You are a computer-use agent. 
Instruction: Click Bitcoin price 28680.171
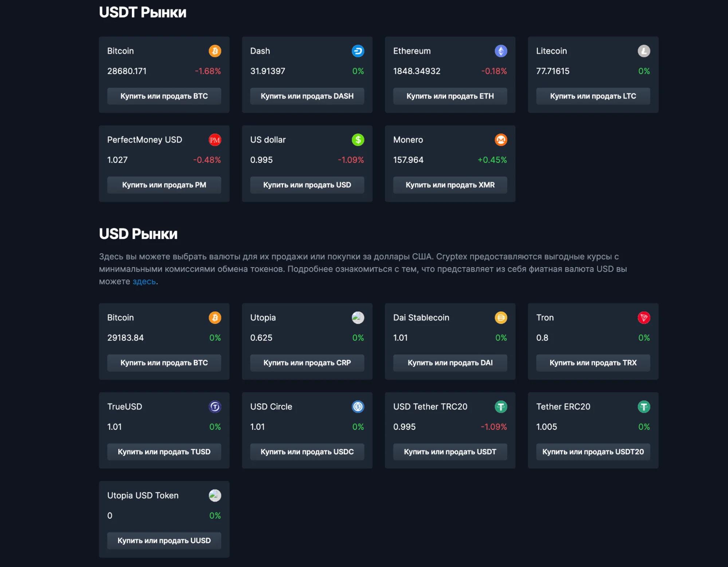point(127,71)
